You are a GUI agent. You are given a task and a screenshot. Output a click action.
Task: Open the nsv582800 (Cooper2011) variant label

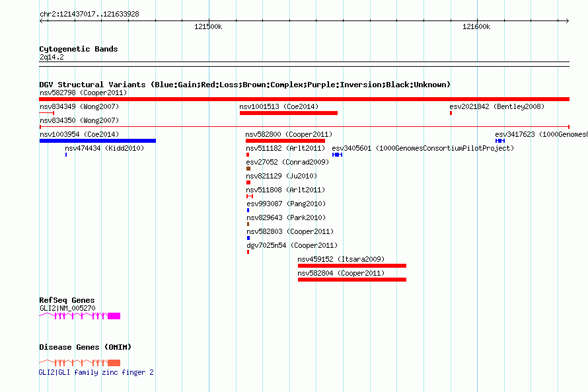tap(289, 134)
